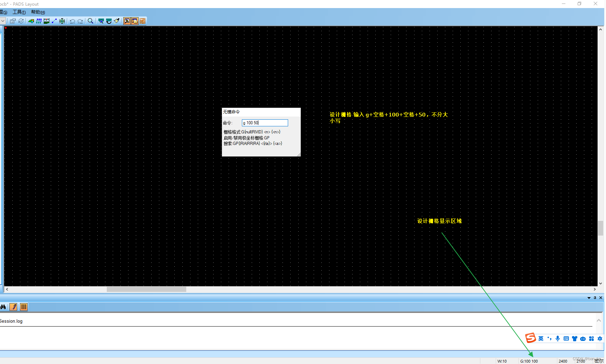The width and height of the screenshot is (606, 364).
Task: Pin the output panel with pushpin icon
Action: [x=595, y=298]
